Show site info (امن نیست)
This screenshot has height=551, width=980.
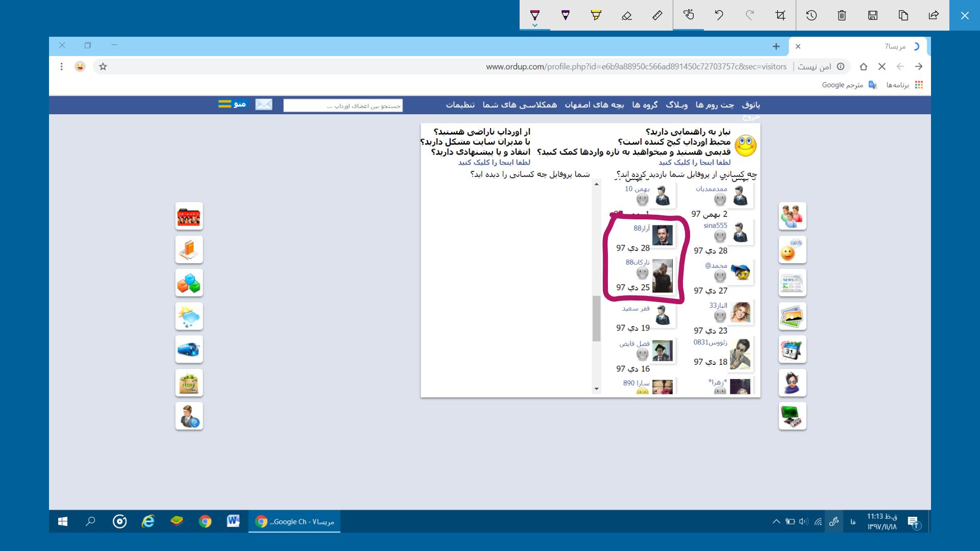coord(821,66)
